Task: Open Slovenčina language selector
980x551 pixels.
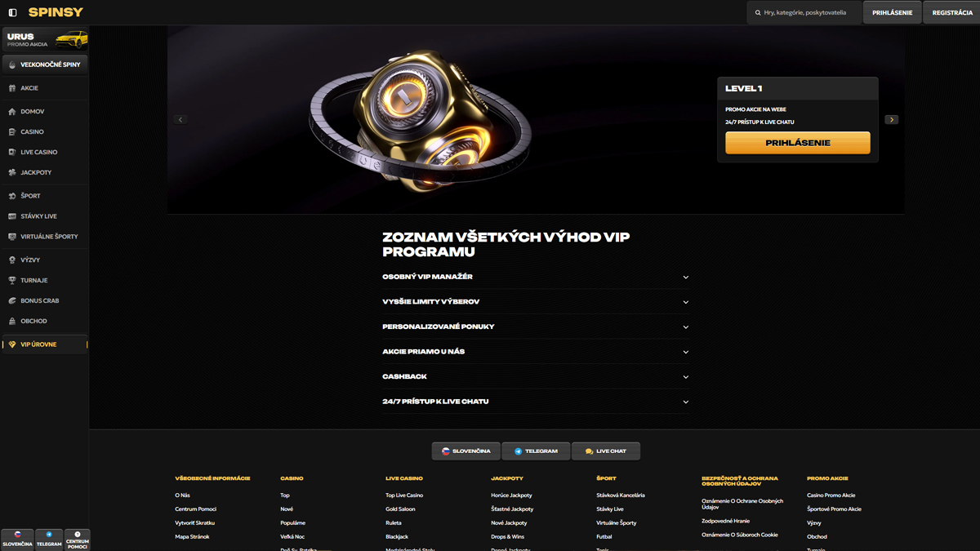Action: 466,451
